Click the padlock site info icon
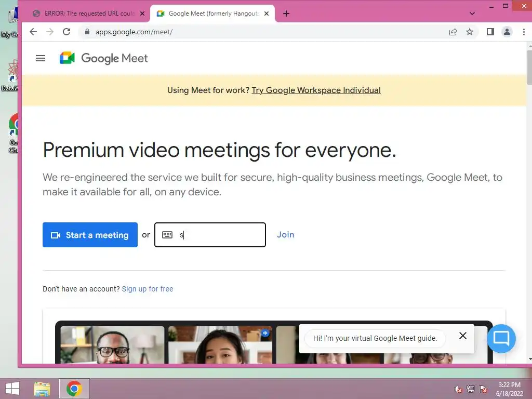 pyautogui.click(x=87, y=32)
